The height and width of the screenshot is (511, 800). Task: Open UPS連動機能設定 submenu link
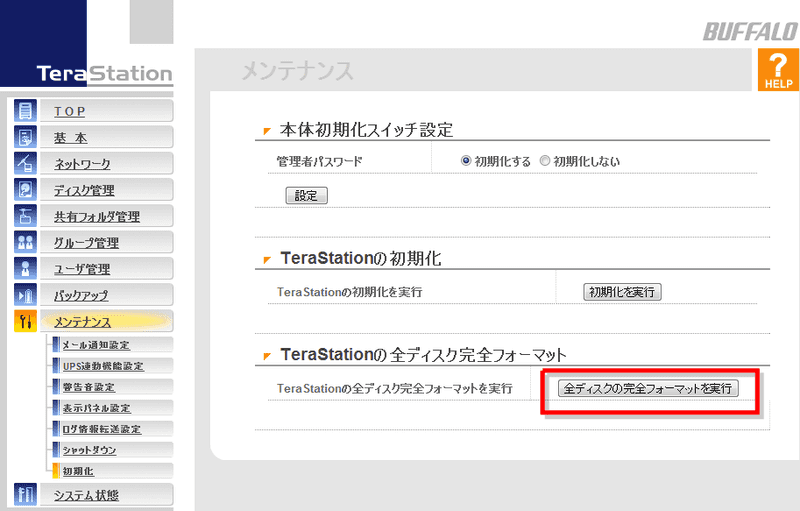tap(103, 366)
